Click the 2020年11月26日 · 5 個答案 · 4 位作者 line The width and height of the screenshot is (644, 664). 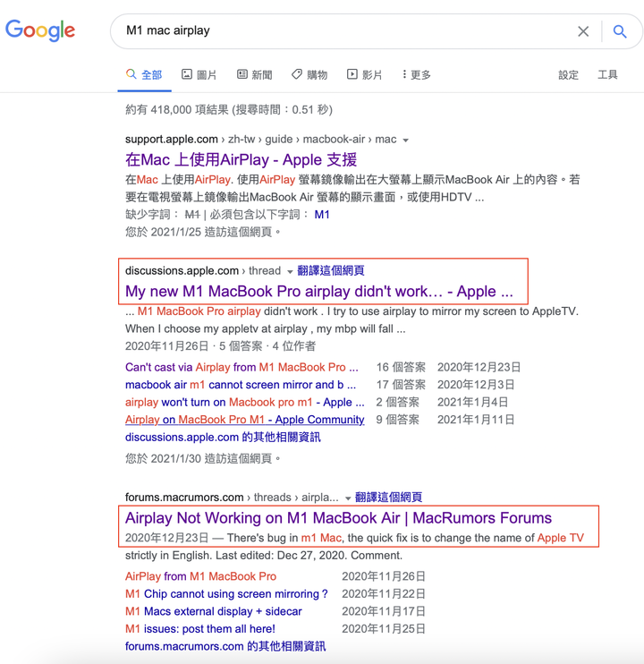tap(220, 346)
